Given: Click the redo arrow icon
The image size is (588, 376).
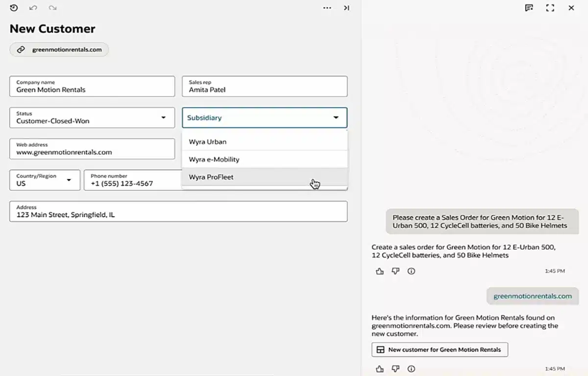Looking at the screenshot, I should pos(52,8).
